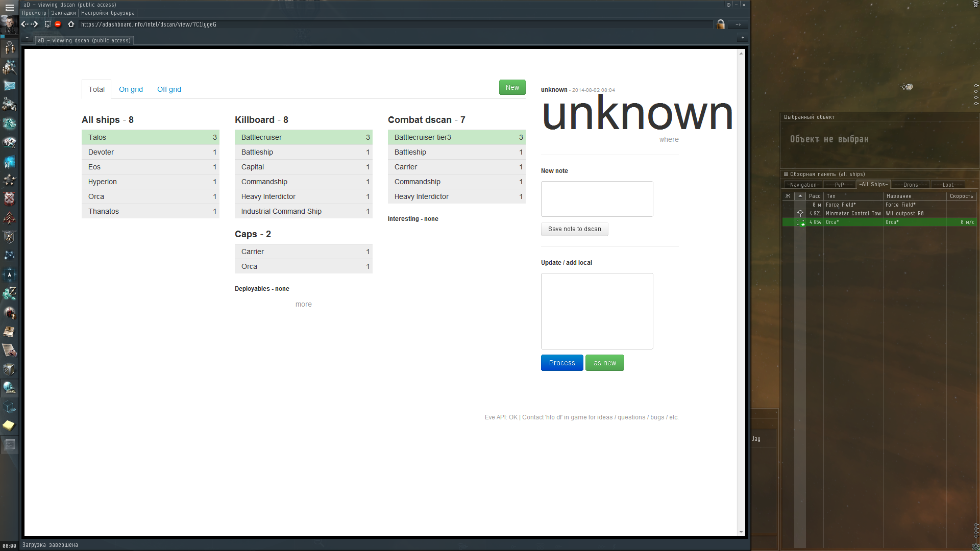Open the mail envelope icon
This screenshot has width=980, height=551.
coord(9,86)
